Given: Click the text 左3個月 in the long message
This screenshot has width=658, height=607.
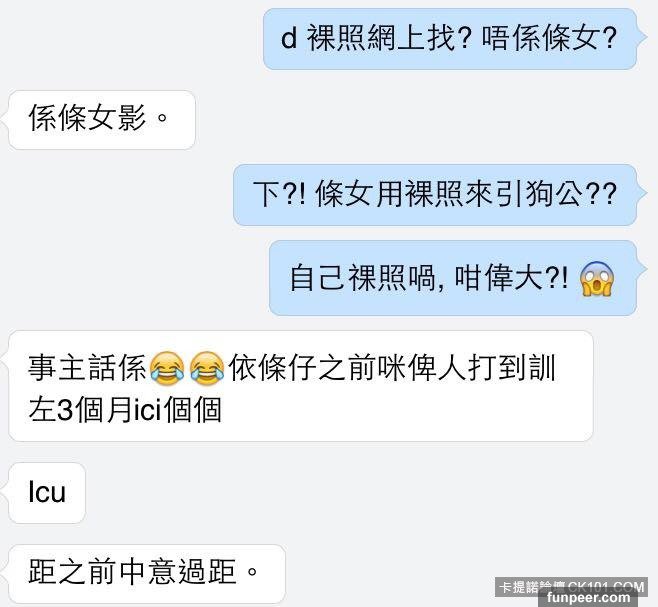Looking at the screenshot, I should pos(81,410).
